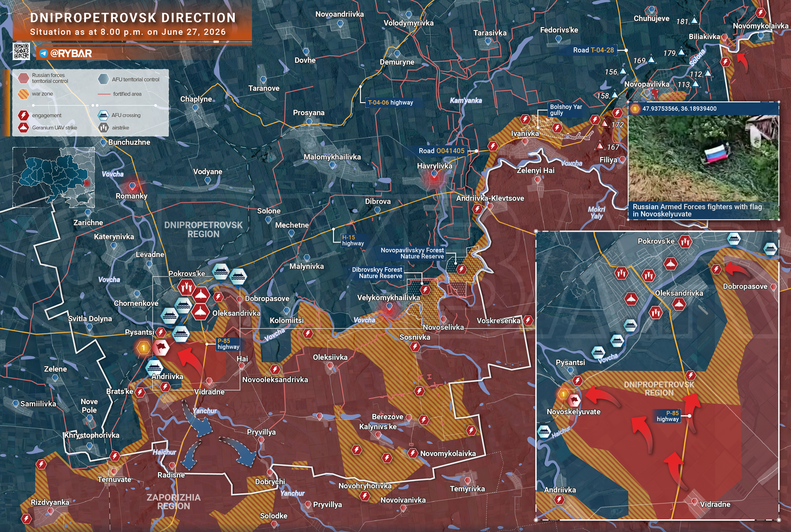Click AFU crossing icon on Haichur river in inset
This screenshot has width=791, height=532.
tap(544, 432)
